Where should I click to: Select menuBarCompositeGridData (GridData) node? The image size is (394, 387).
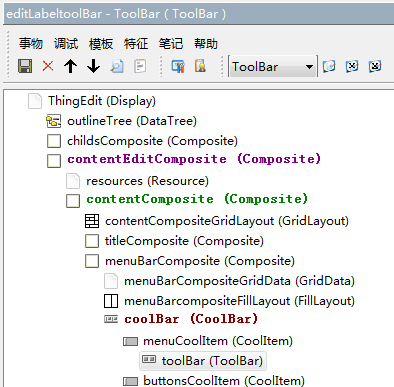coord(239,281)
